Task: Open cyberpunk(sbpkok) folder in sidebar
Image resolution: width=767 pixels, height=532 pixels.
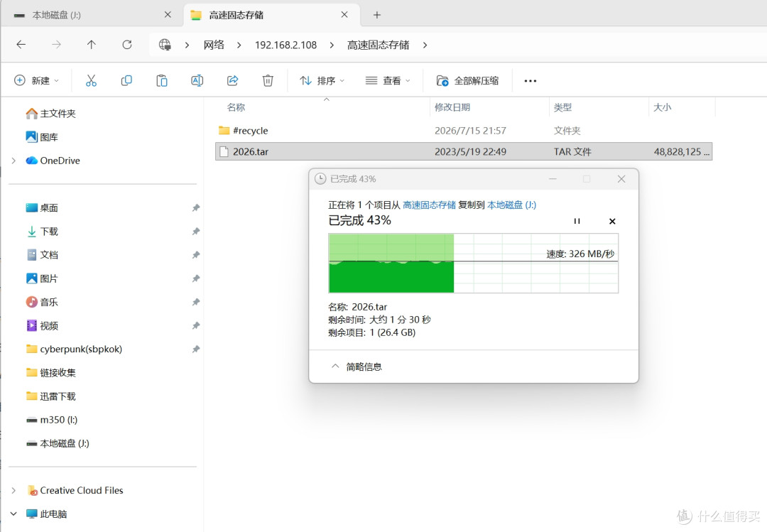Action: click(74, 349)
